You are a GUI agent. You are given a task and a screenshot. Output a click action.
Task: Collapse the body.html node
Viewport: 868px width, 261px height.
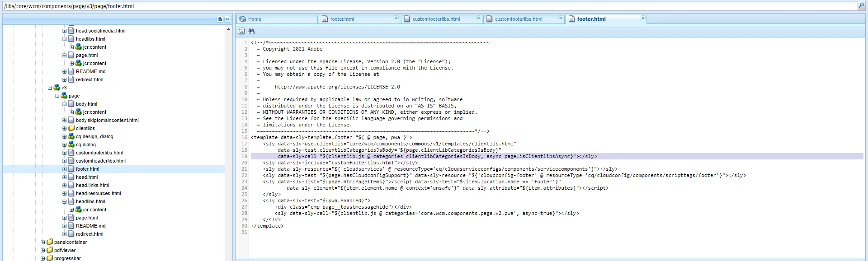(x=65, y=104)
